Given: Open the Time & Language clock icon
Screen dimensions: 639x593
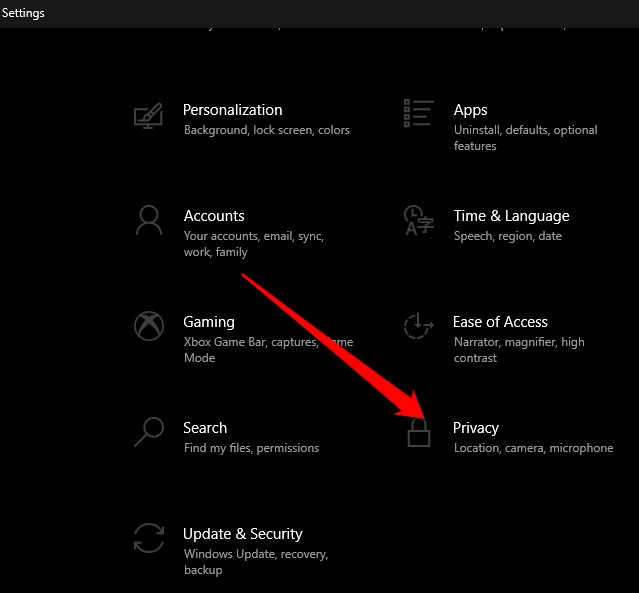Looking at the screenshot, I should (419, 220).
